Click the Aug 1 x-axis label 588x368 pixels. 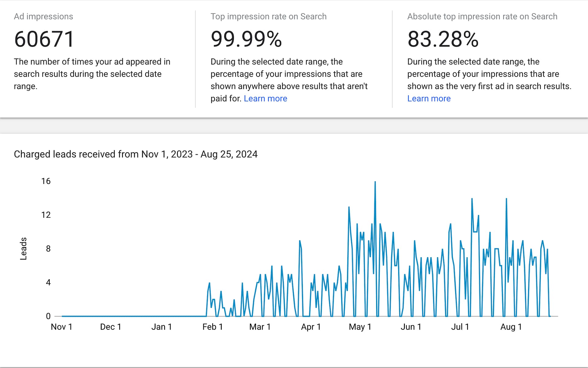pos(511,327)
